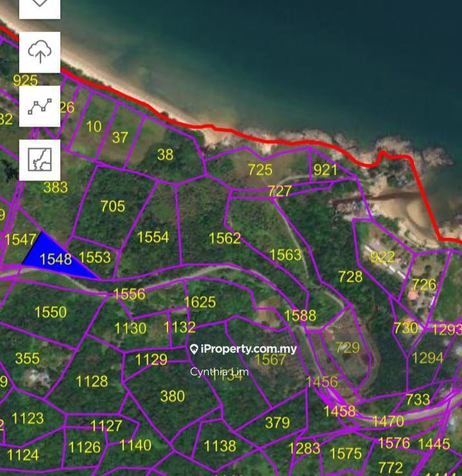Open the map layers button
This screenshot has width=462, height=476.
[40, 5]
